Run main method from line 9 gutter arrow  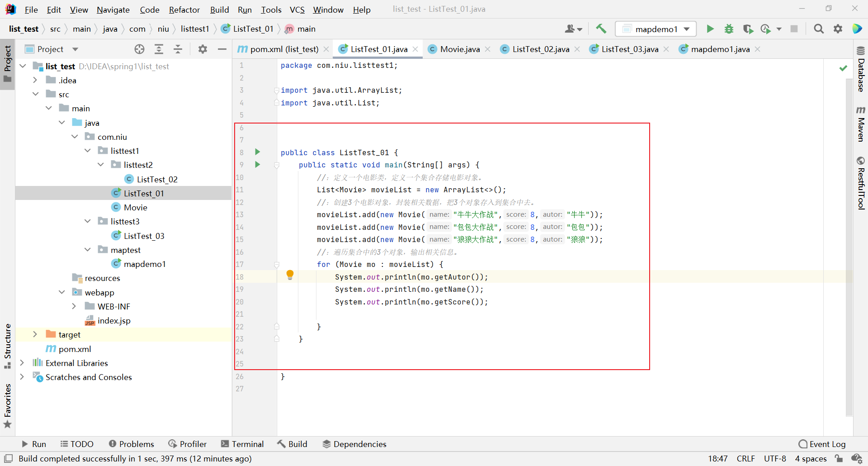257,165
